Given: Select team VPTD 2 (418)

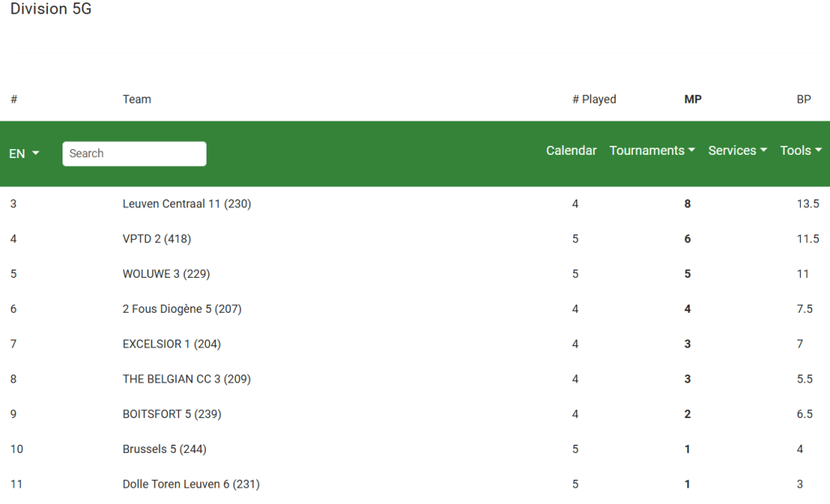Looking at the screenshot, I should click(156, 239).
